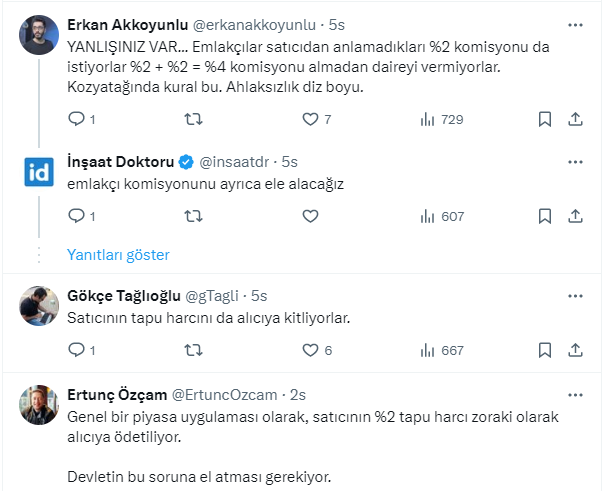This screenshot has height=491, width=611.
Task: Open more options on Erkan Akkoyunlu's tweet
Action: 575,24
